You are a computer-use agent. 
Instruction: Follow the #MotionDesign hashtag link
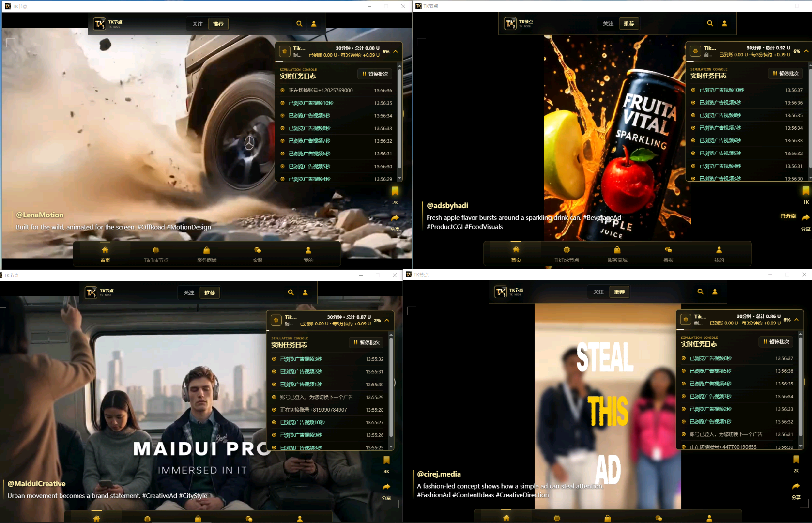(189, 227)
